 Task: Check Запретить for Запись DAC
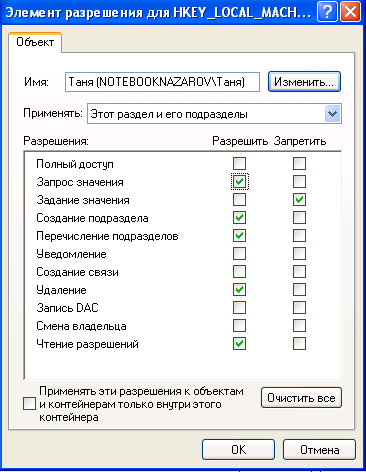[299, 308]
